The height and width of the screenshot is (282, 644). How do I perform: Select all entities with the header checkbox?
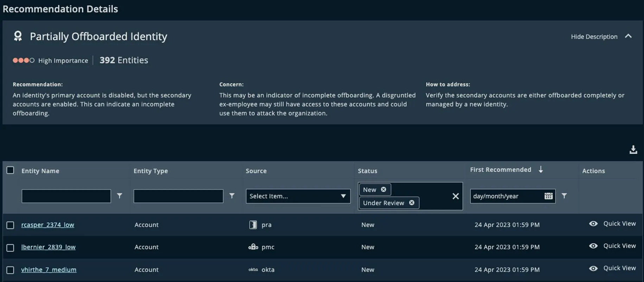(10, 170)
